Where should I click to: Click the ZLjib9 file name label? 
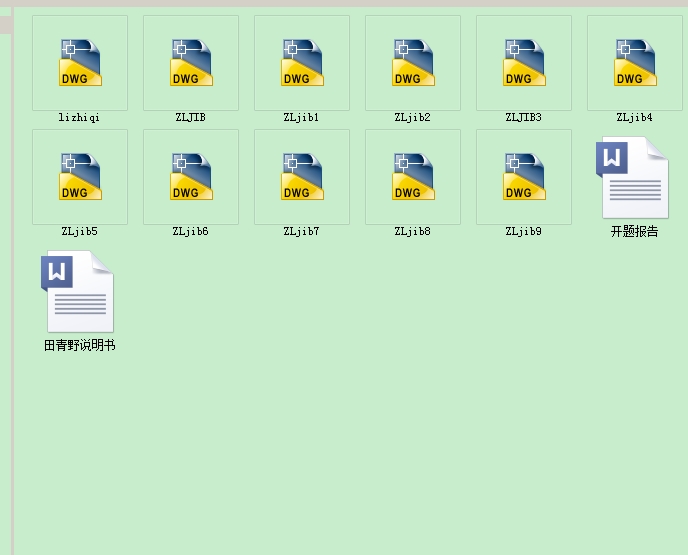523,231
